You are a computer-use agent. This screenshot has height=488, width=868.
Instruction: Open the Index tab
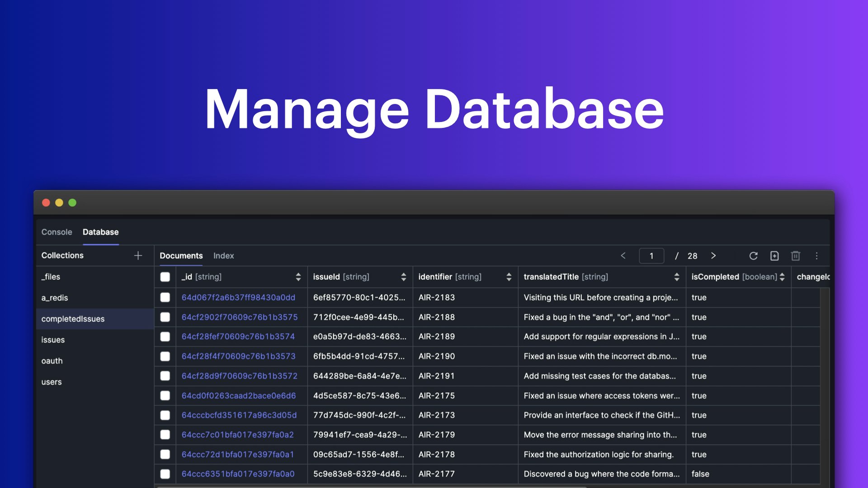(x=223, y=256)
